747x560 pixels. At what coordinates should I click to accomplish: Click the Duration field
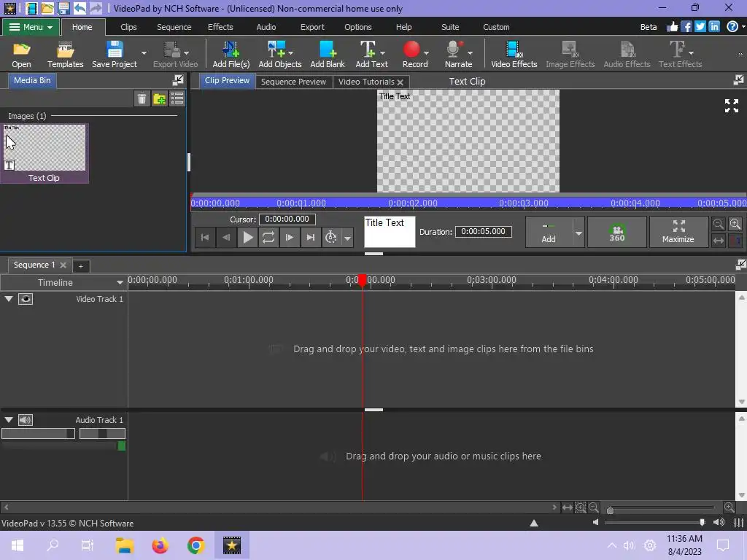coord(483,231)
